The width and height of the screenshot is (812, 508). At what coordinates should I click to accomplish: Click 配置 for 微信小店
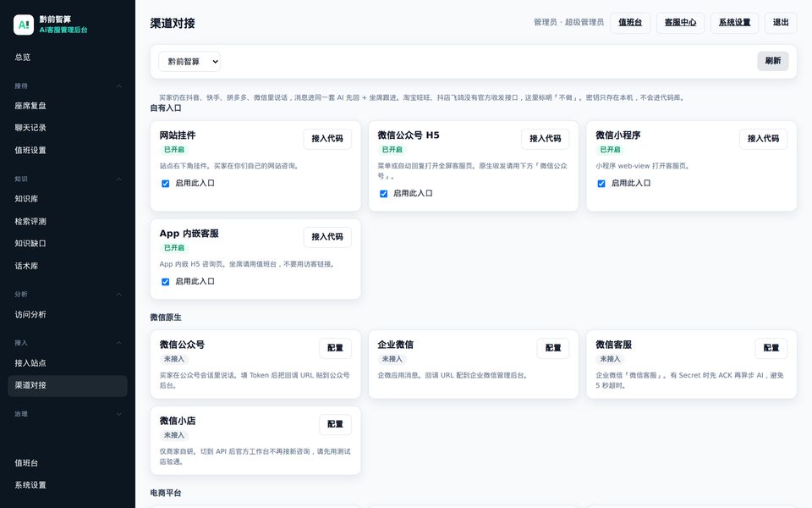pyautogui.click(x=335, y=424)
